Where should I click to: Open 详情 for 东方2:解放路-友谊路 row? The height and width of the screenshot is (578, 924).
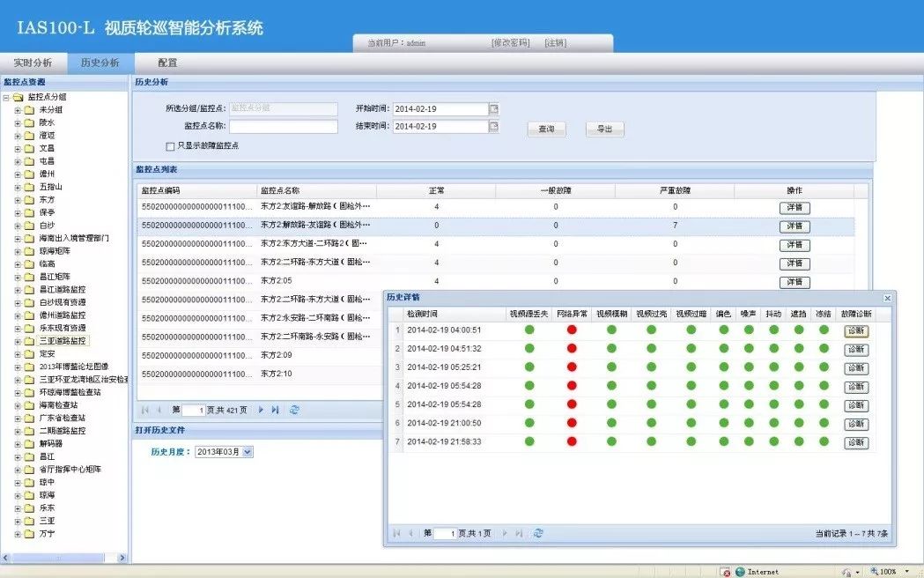[795, 226]
